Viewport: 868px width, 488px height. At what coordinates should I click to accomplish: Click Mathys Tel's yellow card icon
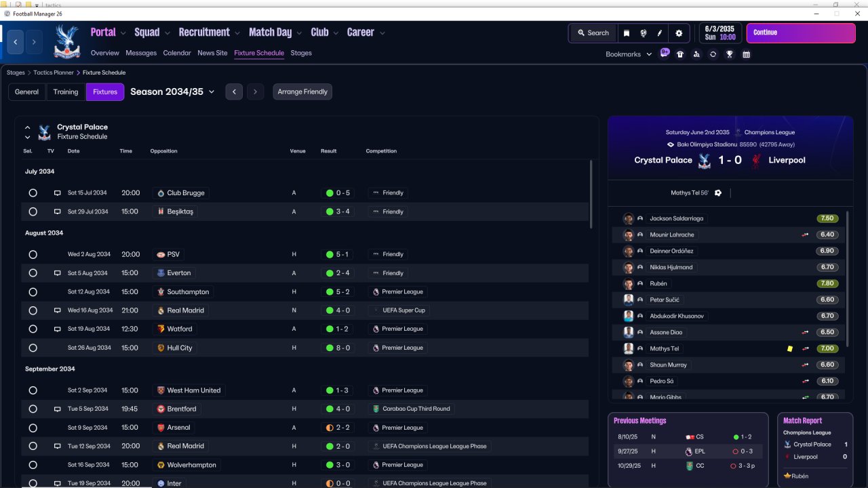[790, 349]
